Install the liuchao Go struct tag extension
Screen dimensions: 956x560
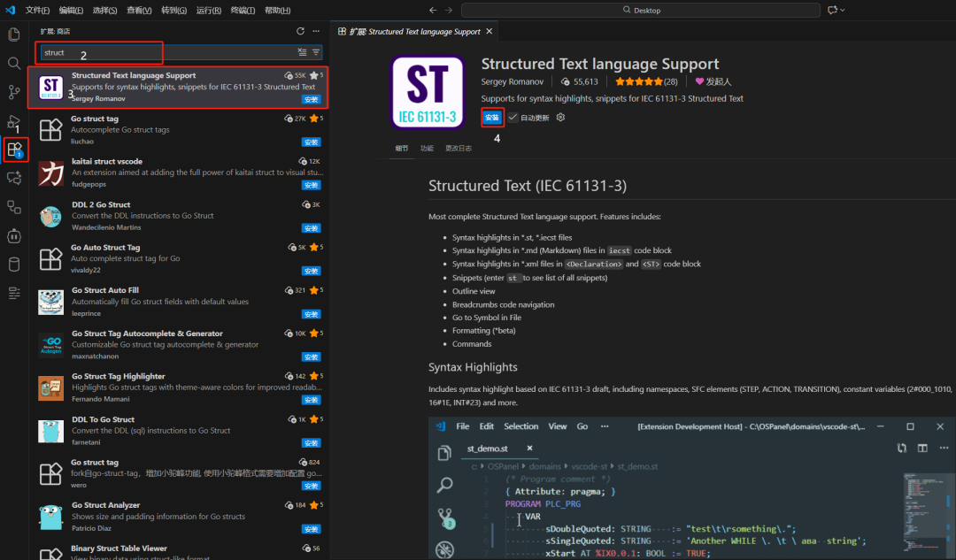311,142
